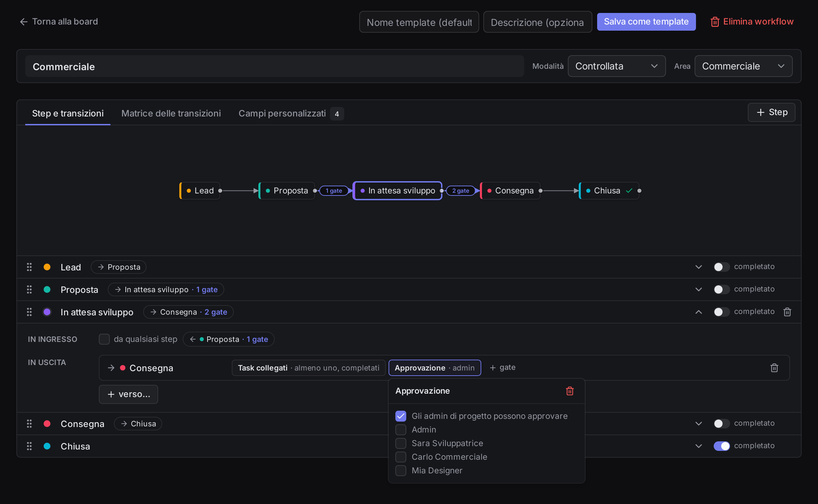Image resolution: width=818 pixels, height=504 pixels.
Task: Add a gate with '+ gate' button
Action: [x=503, y=367]
